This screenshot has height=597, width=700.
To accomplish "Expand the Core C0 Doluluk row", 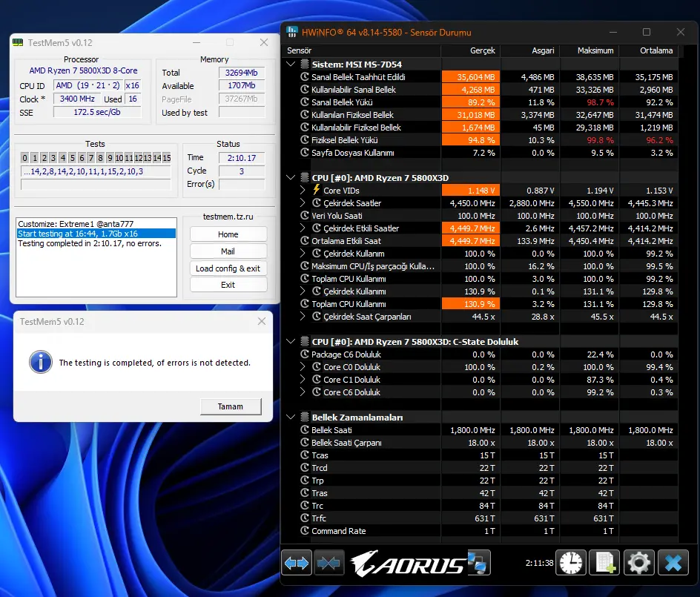I will 303,366.
